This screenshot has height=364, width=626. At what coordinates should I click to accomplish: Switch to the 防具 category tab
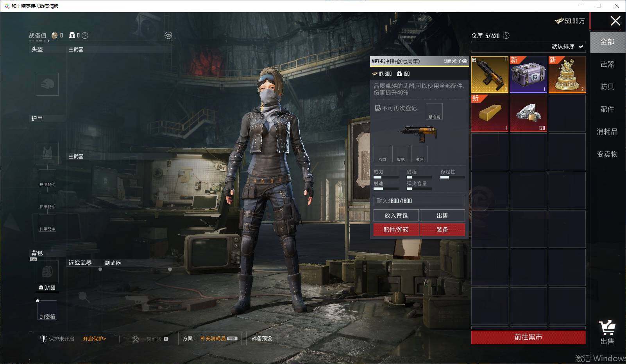(x=607, y=87)
